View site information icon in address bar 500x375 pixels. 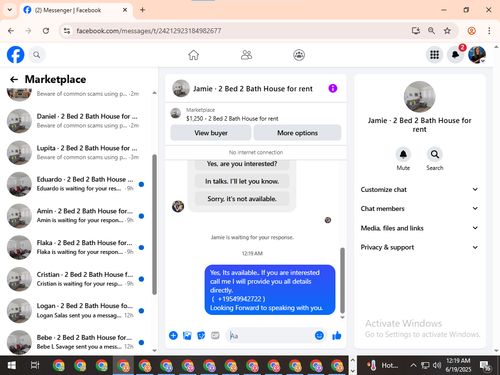[67, 31]
